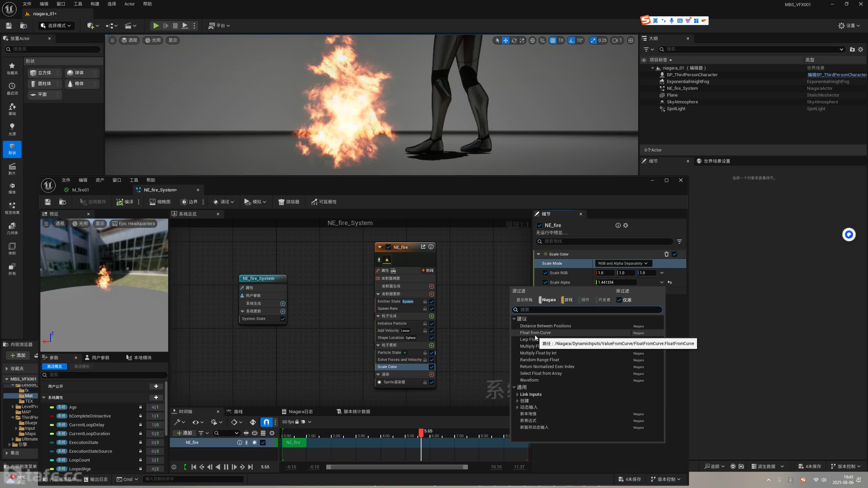Delete the Scale Color module with trash icon
Image resolution: width=868 pixels, height=488 pixels.
click(666, 254)
